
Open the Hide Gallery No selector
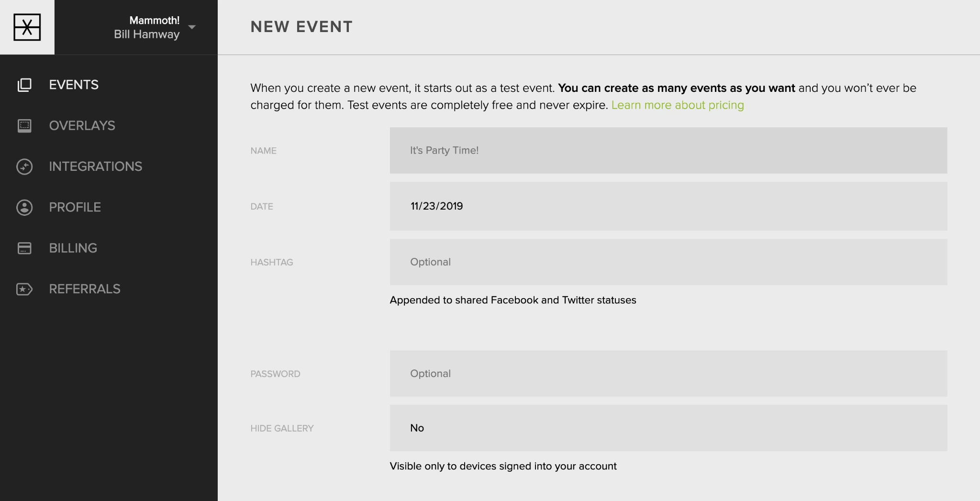click(668, 428)
